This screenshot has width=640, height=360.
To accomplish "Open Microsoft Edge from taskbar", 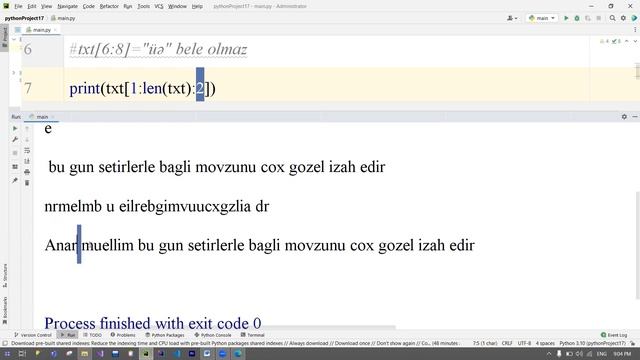I will pyautogui.click(x=238, y=353).
